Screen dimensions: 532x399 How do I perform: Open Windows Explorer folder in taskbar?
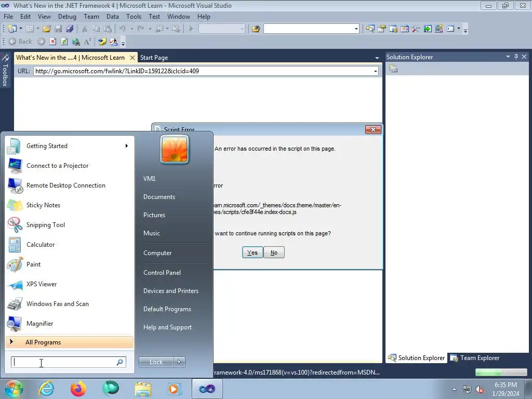143,389
